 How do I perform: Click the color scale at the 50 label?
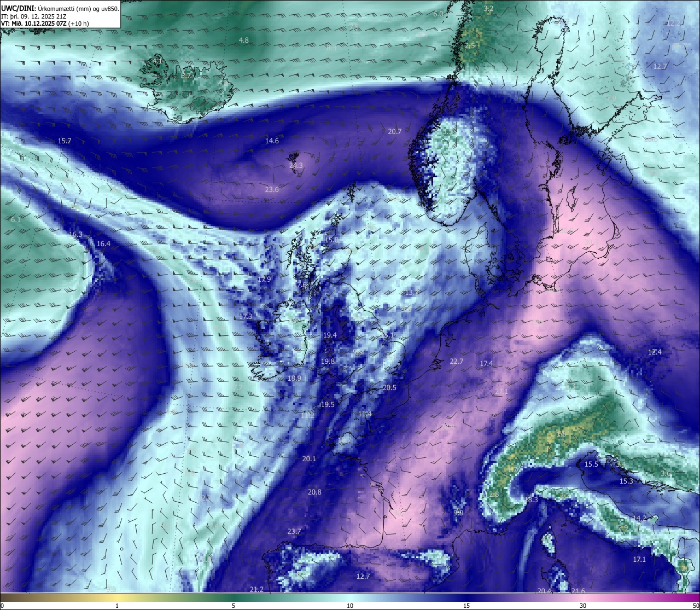(696, 606)
